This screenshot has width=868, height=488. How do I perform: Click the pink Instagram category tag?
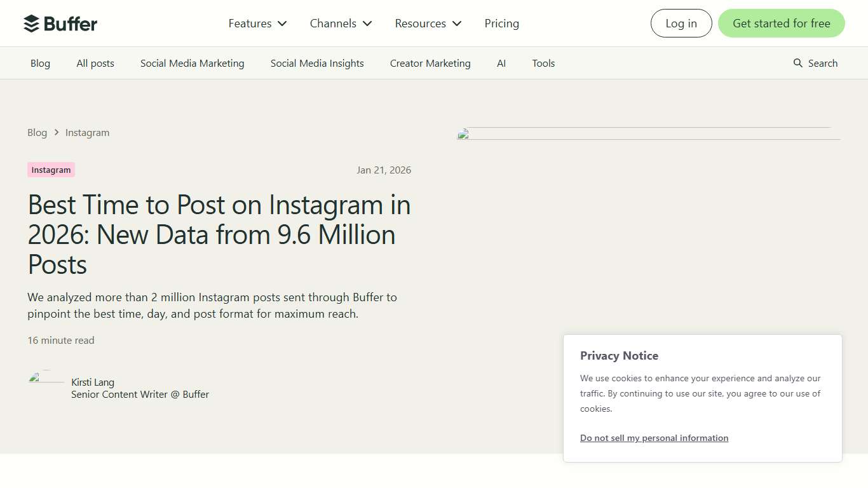pos(51,170)
